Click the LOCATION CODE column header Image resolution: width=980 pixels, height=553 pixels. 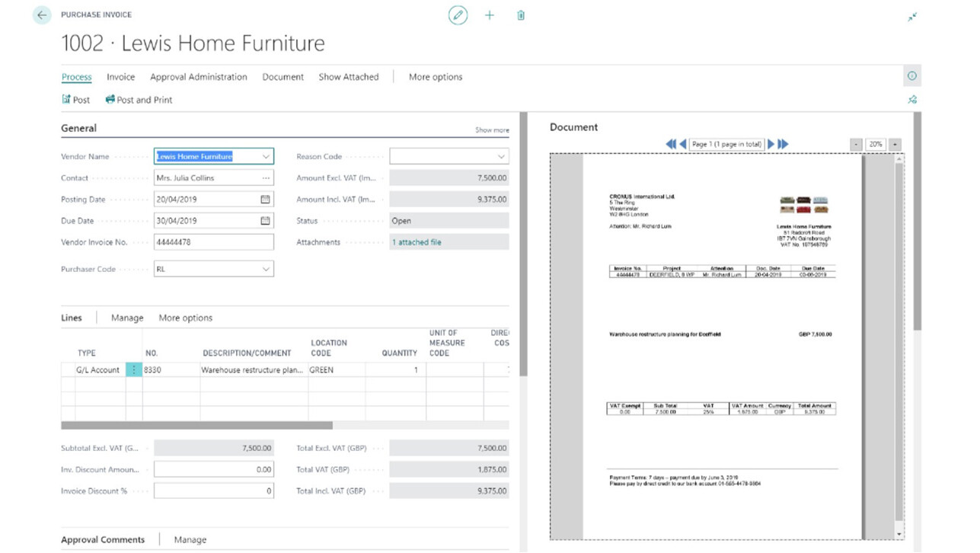329,348
